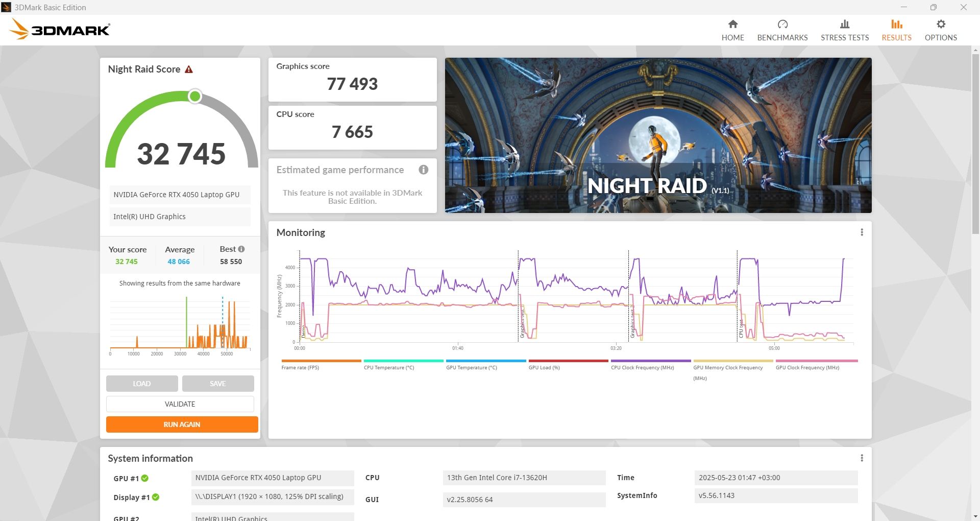Toggle the GPU Temperature legend item

[x=486, y=365]
